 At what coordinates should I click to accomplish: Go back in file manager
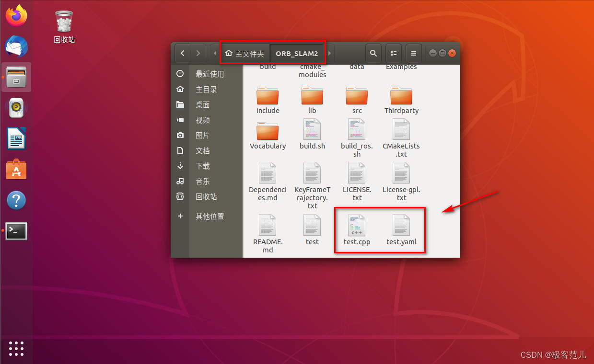point(183,53)
